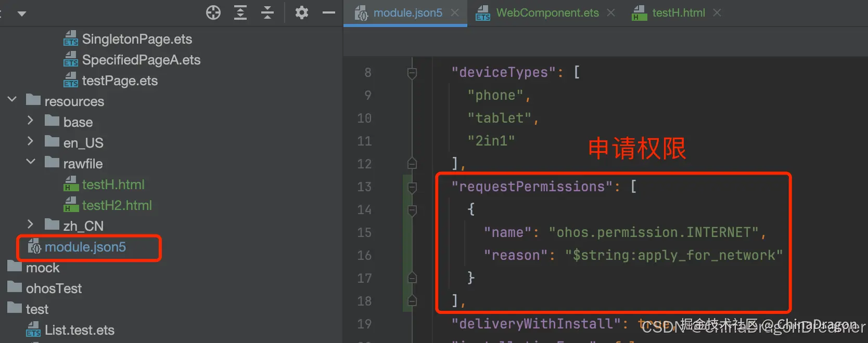This screenshot has width=868, height=343.
Task: Select the mock folder
Action: [x=43, y=268]
